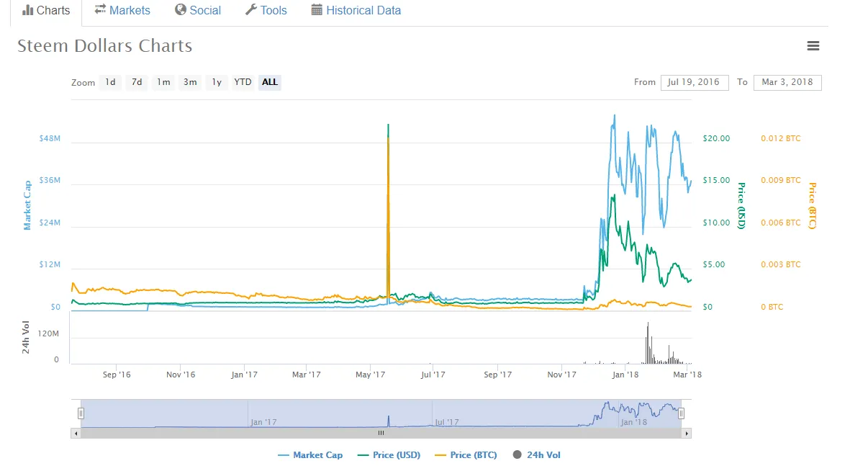Click the $20.00 price axis label
Image resolution: width=868 pixels, height=466 pixels.
coord(716,138)
